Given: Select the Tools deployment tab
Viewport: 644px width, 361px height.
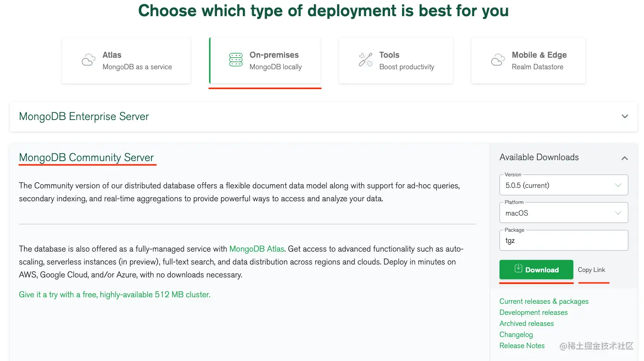Looking at the screenshot, I should click(396, 60).
